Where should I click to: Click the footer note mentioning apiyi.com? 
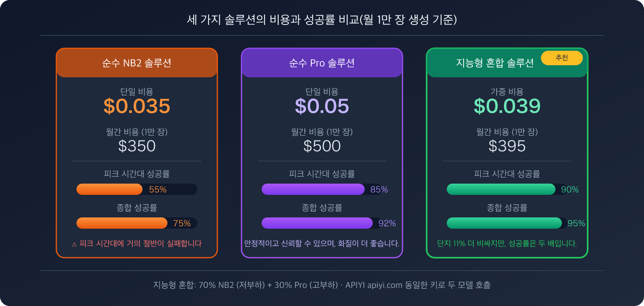click(322, 285)
